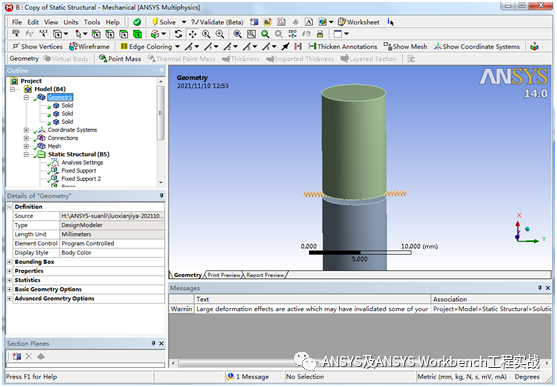557x387 pixels.
Task: Toggle Show Vertices
Action: click(x=37, y=47)
